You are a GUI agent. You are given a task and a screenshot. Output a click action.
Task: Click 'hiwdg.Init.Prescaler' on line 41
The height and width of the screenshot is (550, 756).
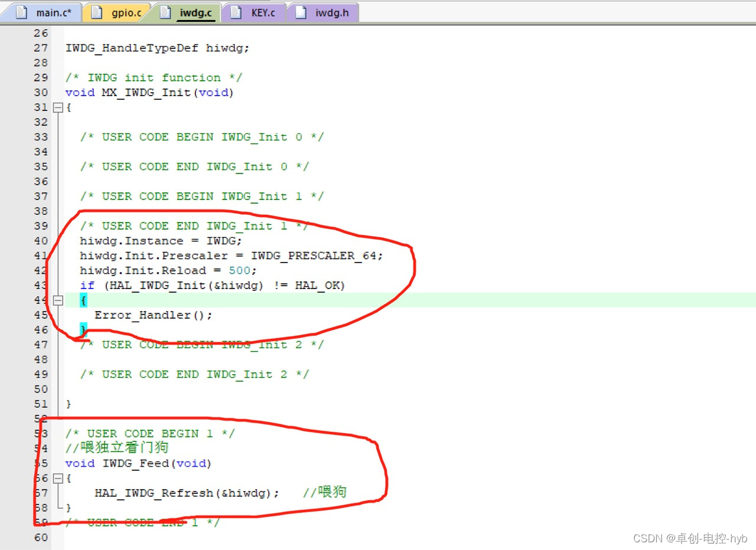(154, 256)
